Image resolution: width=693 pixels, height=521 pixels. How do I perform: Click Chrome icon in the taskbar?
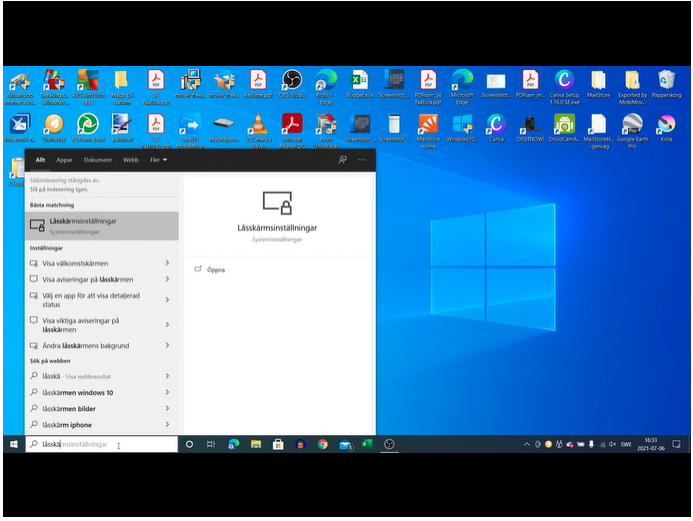pyautogui.click(x=323, y=444)
